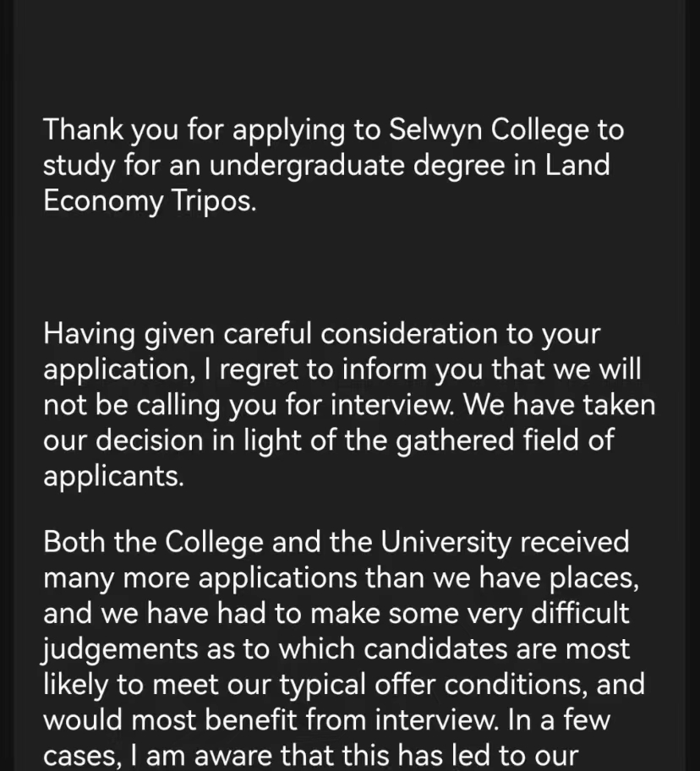Click the word "applicants." ending the paragraph
This screenshot has height=771, width=700.
(x=113, y=475)
